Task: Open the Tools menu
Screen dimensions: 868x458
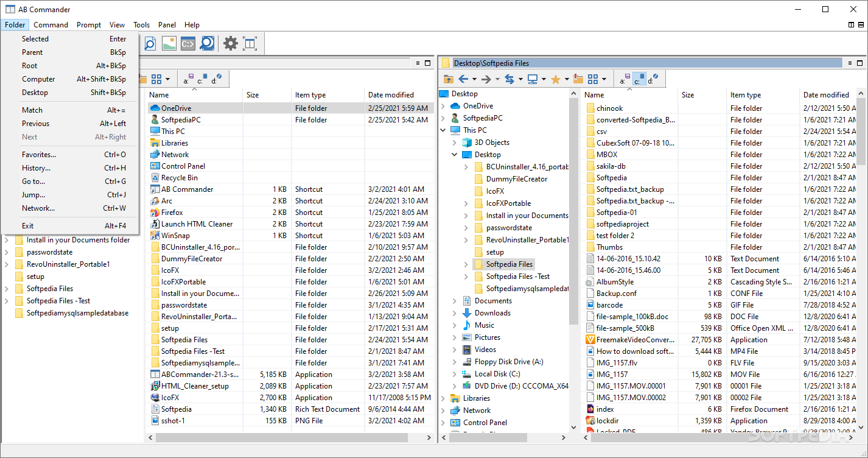Action: (142, 25)
